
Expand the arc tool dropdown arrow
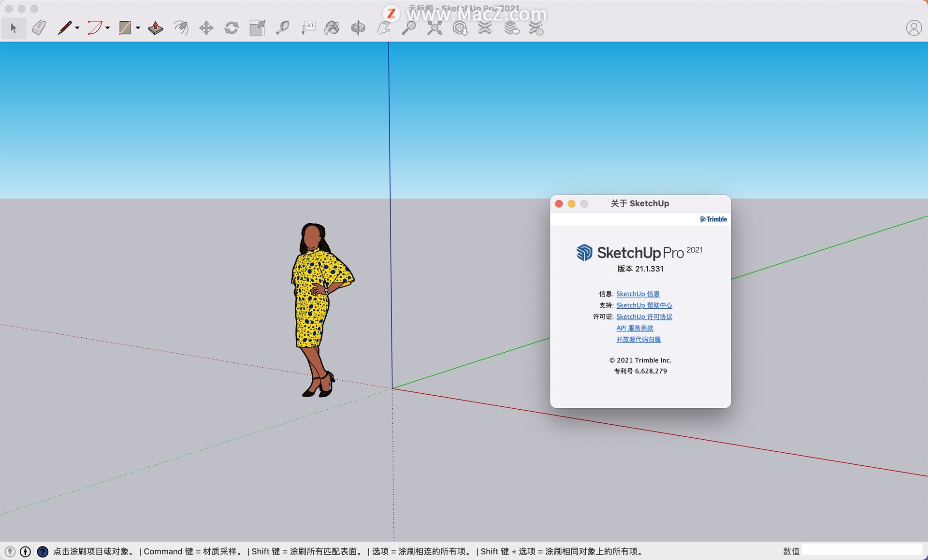pos(107,28)
